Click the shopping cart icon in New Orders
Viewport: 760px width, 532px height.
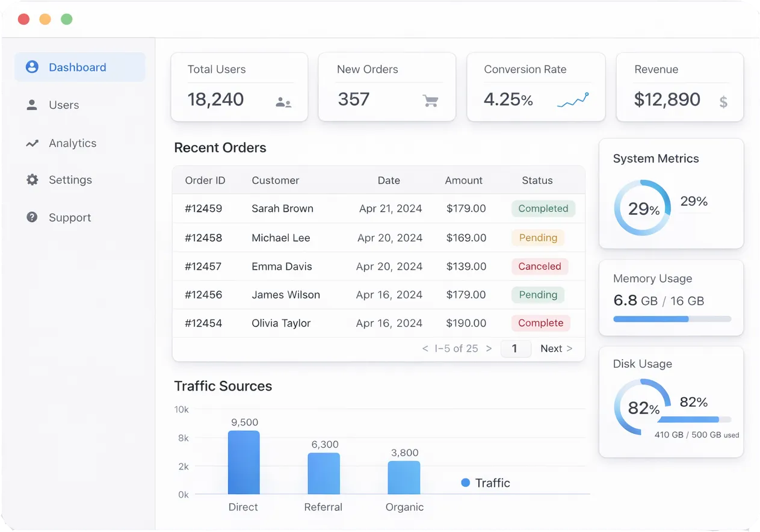pyautogui.click(x=430, y=101)
